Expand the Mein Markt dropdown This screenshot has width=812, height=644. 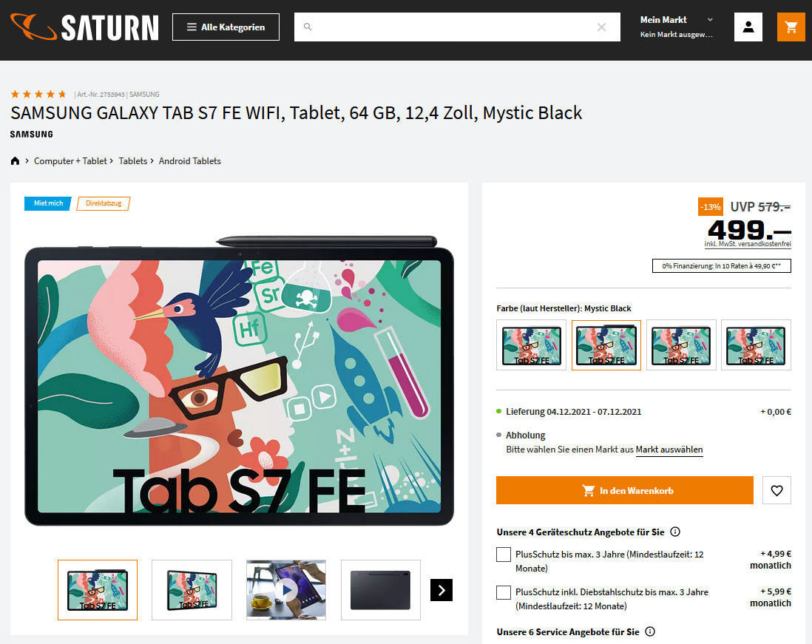[677, 27]
